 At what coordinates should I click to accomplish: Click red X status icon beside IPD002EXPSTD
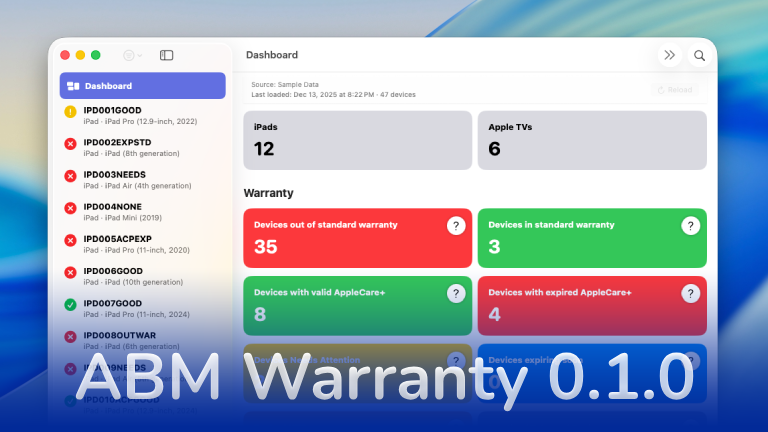point(70,144)
